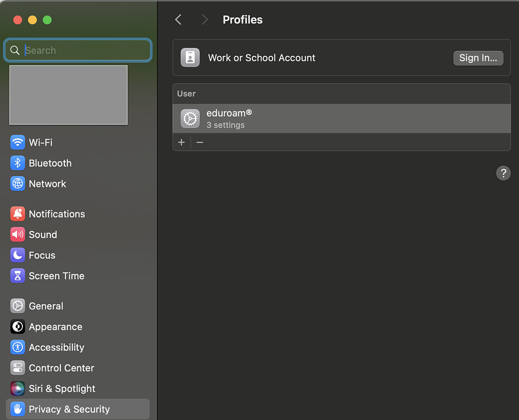Select the Network globe icon
This screenshot has width=519, height=420.
pyautogui.click(x=17, y=184)
